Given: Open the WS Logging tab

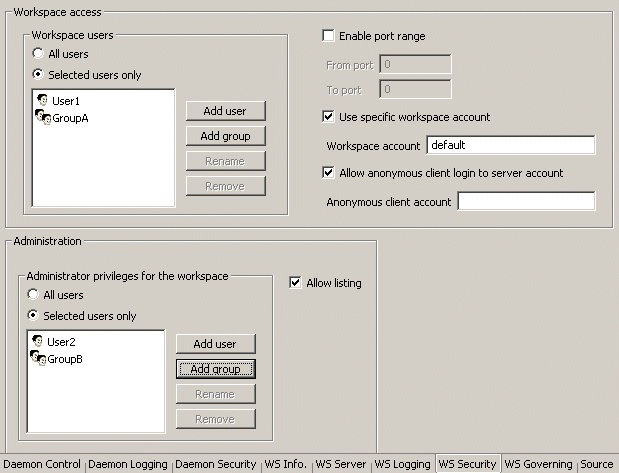Looking at the screenshot, I should click(402, 464).
